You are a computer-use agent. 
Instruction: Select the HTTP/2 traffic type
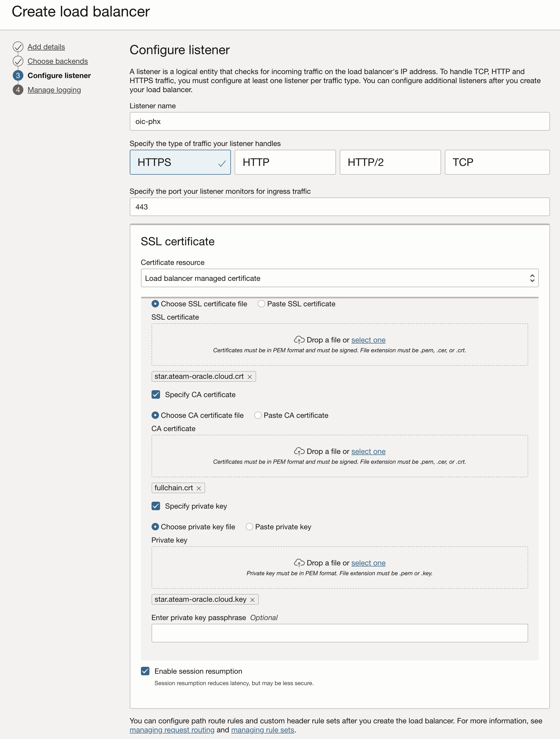click(x=390, y=162)
